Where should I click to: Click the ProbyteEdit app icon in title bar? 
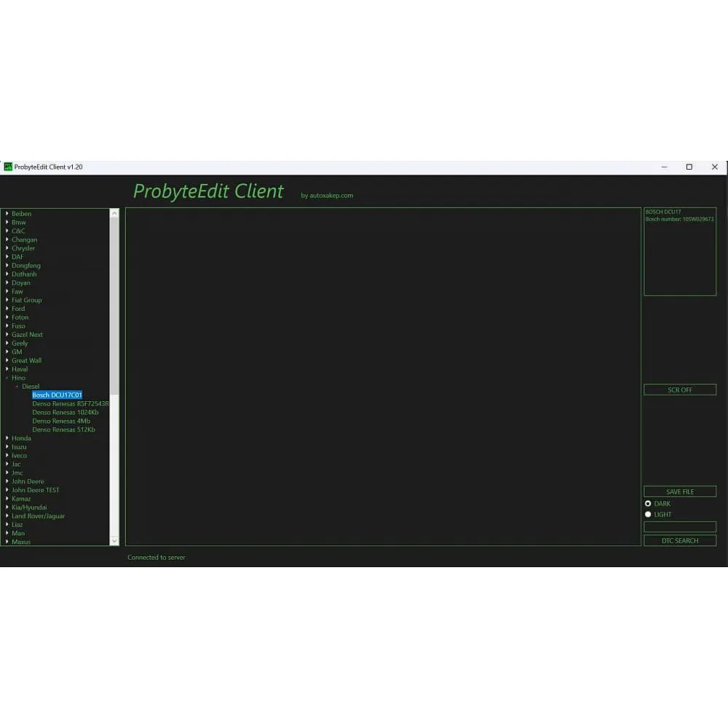point(8,167)
